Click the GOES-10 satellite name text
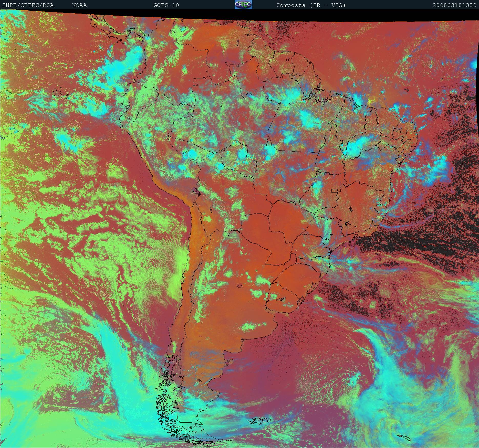The image size is (479, 448). (166, 5)
